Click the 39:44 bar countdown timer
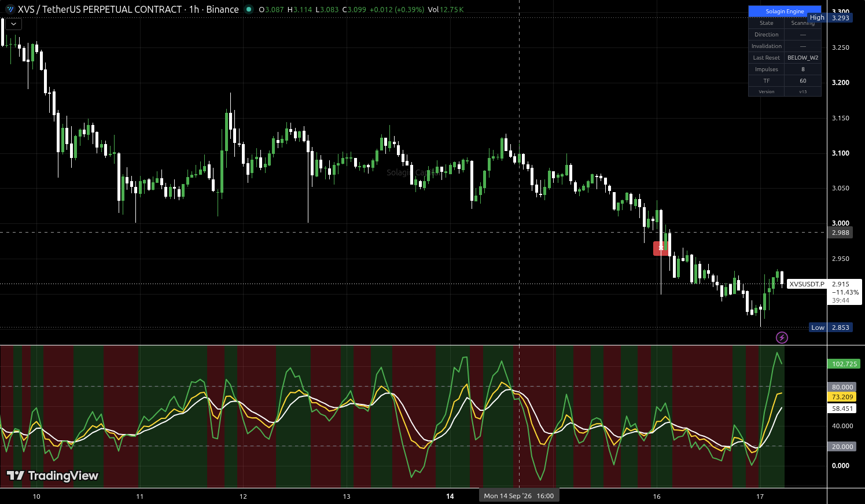 pos(841,300)
